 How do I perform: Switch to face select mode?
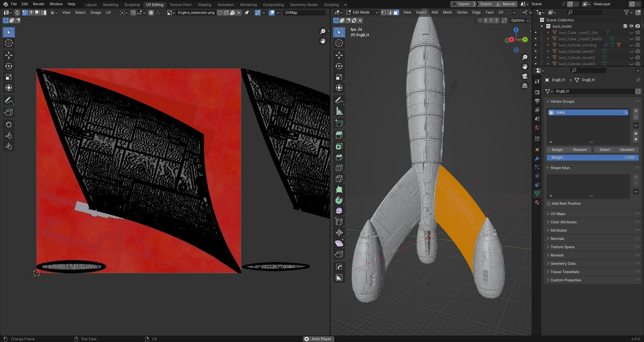[396, 12]
